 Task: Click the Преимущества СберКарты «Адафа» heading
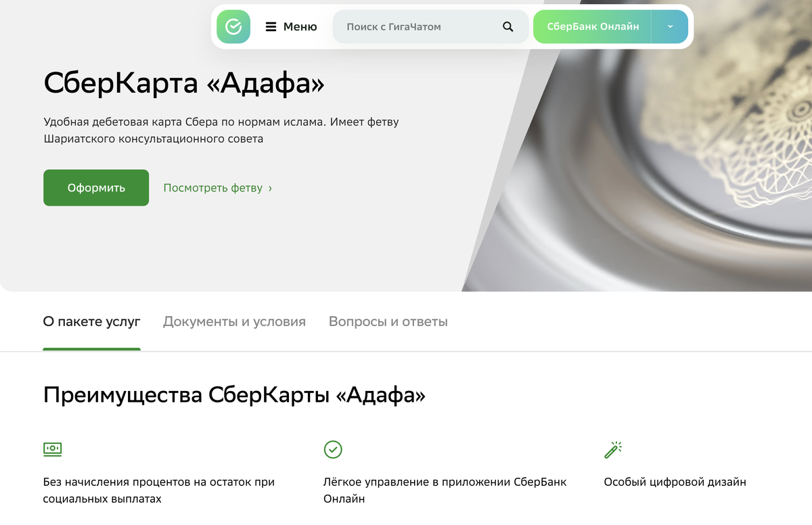(x=234, y=394)
